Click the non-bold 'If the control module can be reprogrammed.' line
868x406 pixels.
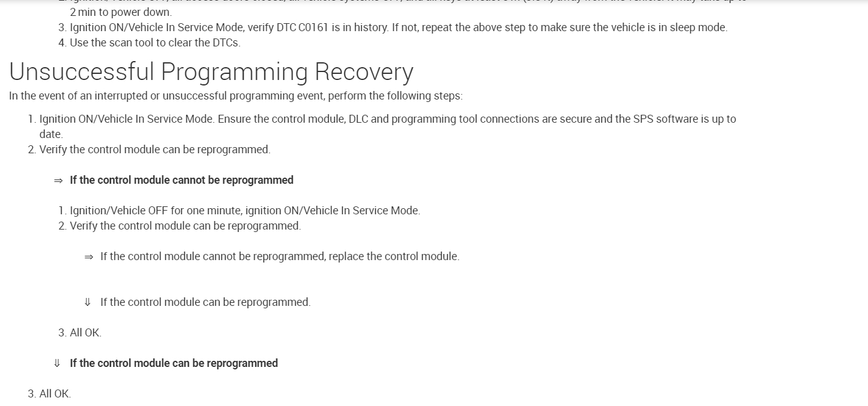point(206,302)
